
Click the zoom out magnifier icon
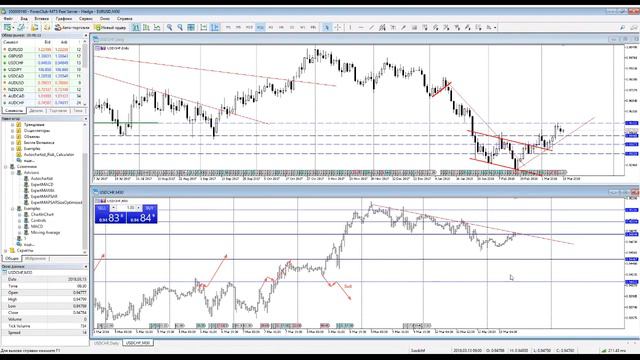click(180, 27)
